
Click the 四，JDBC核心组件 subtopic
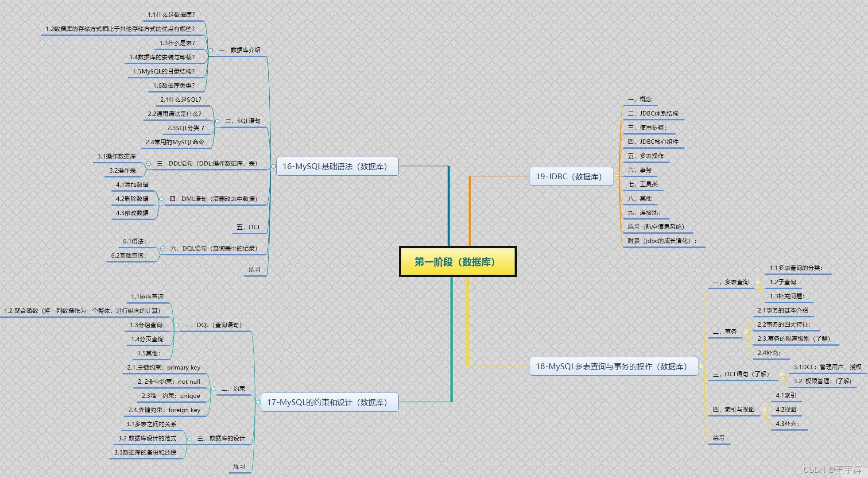(653, 142)
